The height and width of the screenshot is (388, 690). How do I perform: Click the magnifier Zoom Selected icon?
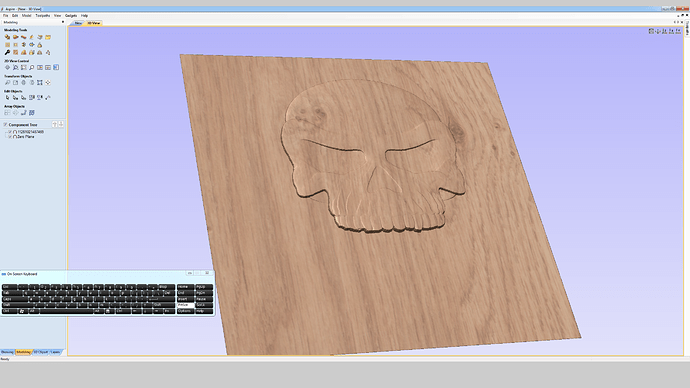(x=32, y=67)
